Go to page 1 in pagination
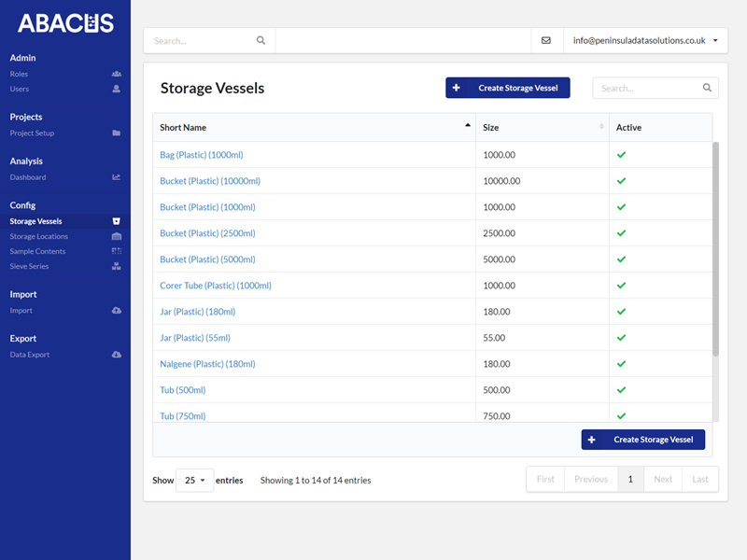 [x=630, y=479]
